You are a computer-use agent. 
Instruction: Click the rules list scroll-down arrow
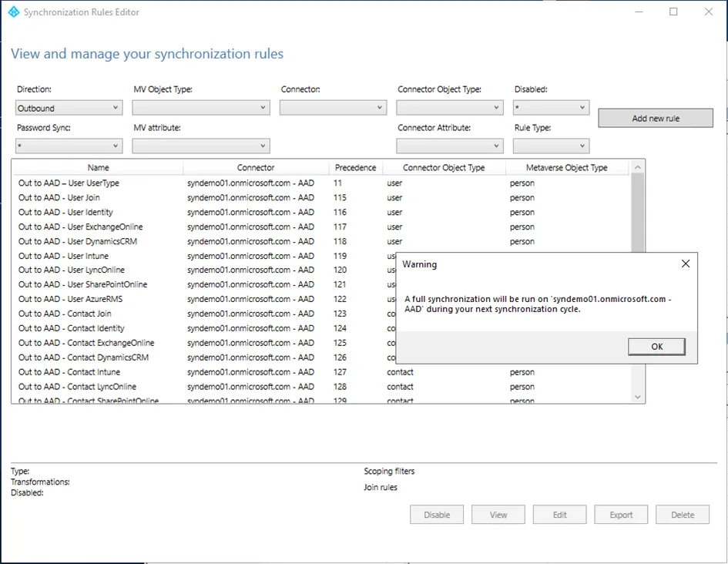pyautogui.click(x=637, y=396)
